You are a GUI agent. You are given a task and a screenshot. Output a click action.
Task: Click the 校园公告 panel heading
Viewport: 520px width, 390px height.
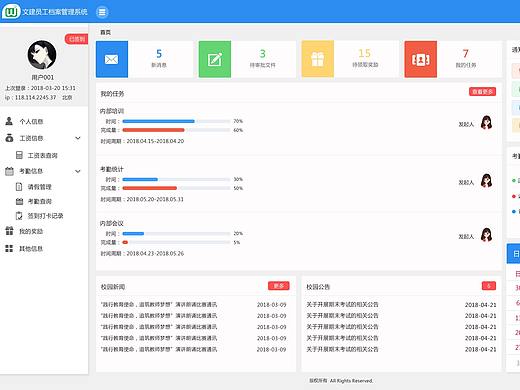318,287
